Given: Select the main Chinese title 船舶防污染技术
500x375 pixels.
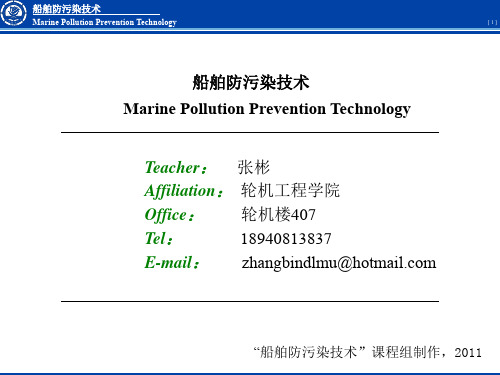Looking at the screenshot, I should click(x=251, y=82).
